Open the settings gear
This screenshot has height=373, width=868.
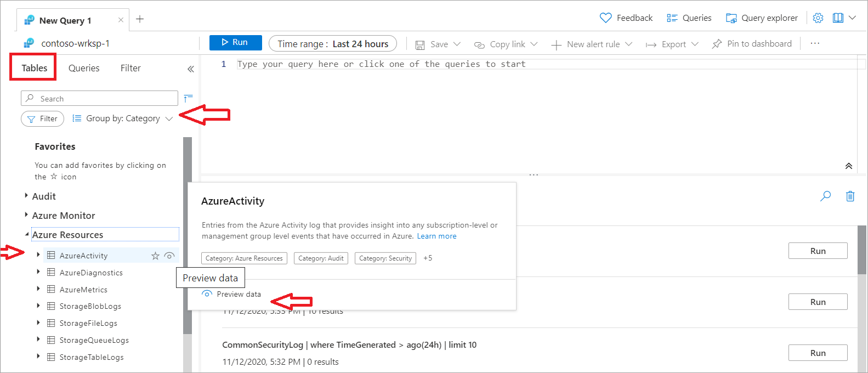(818, 18)
